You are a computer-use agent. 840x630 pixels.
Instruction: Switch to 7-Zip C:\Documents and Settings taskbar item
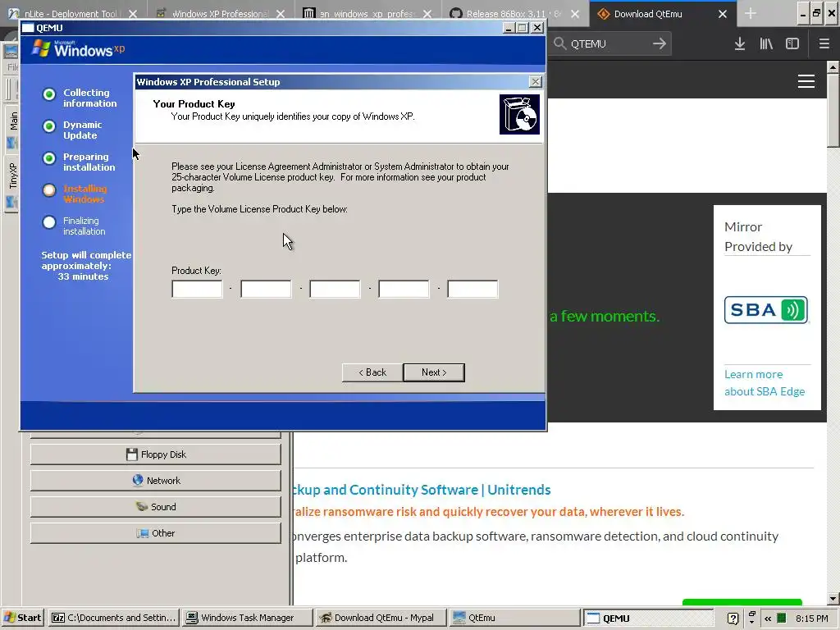113,618
